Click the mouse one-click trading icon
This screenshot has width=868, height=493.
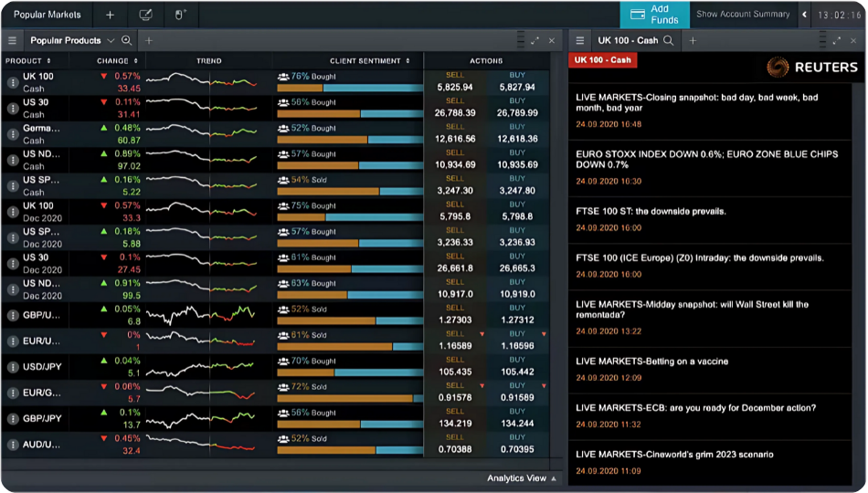coord(180,15)
